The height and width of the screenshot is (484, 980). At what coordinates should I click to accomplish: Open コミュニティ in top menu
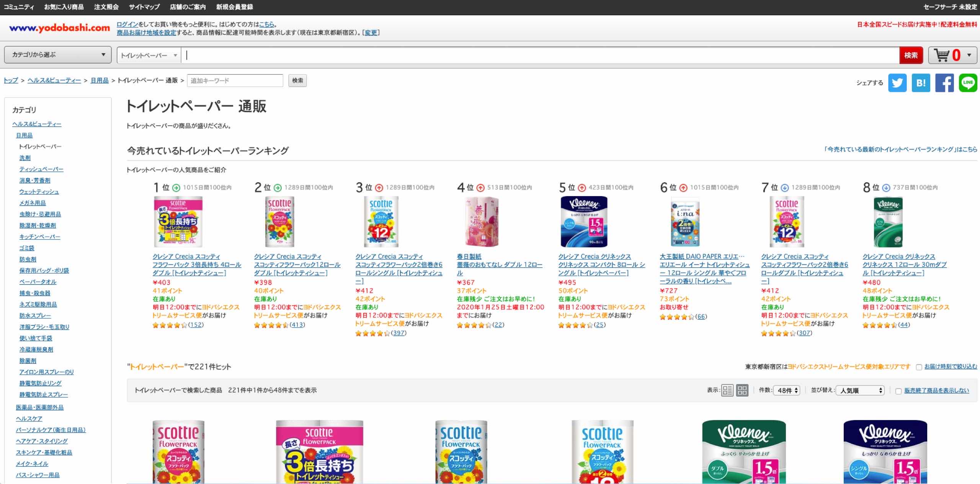click(19, 7)
